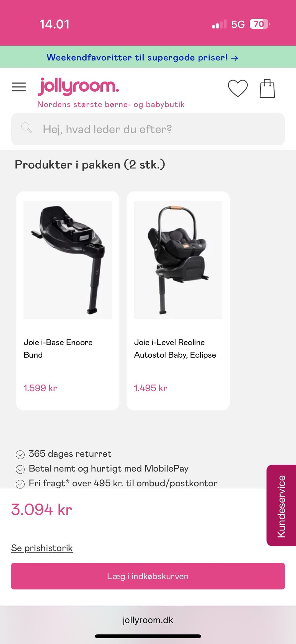
Task: Select Joie i-Base Encore Bund title
Action: 58,348
